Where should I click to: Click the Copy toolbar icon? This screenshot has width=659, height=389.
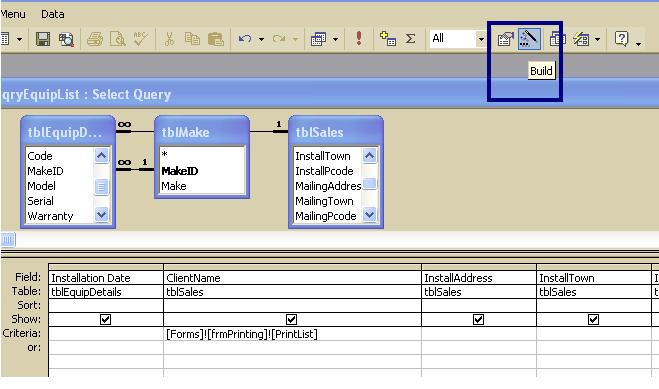pos(192,39)
